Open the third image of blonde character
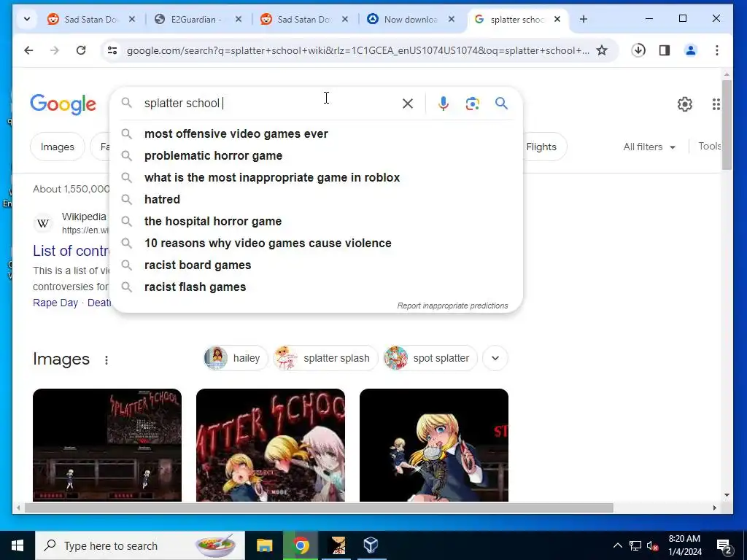Image resolution: width=747 pixels, height=560 pixels. [434, 445]
